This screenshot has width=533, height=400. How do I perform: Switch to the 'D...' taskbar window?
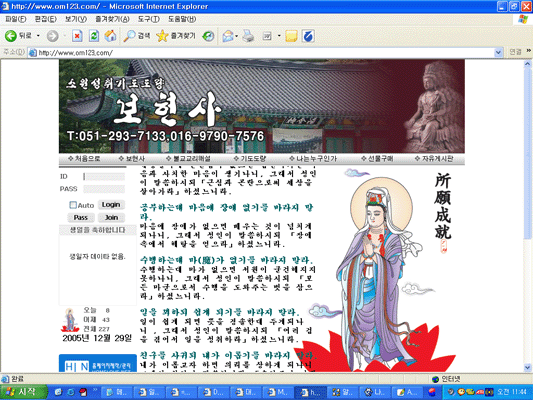tap(213, 393)
